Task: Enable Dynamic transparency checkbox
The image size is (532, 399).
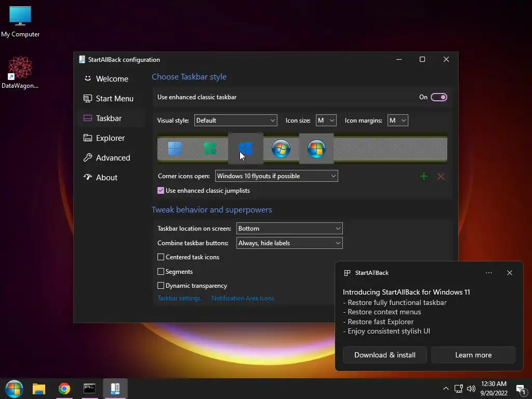Action: [161, 286]
